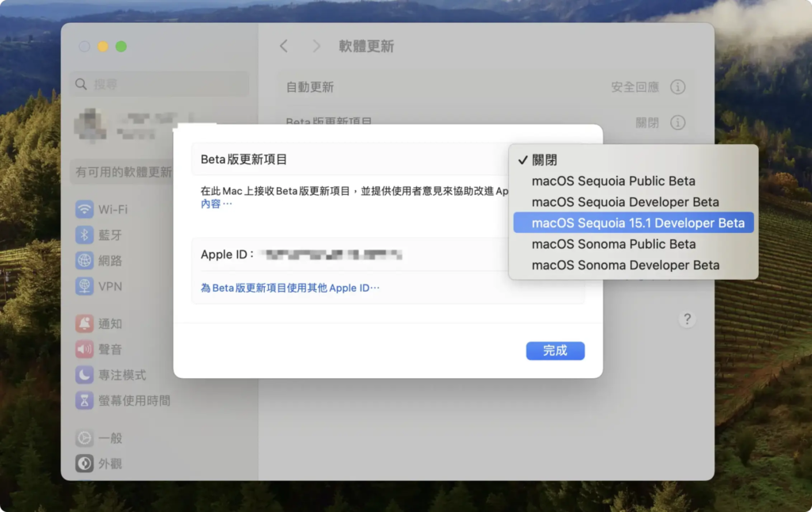Open 專注模式 moon icon in sidebar
Image resolution: width=812 pixels, height=512 pixels.
84,374
